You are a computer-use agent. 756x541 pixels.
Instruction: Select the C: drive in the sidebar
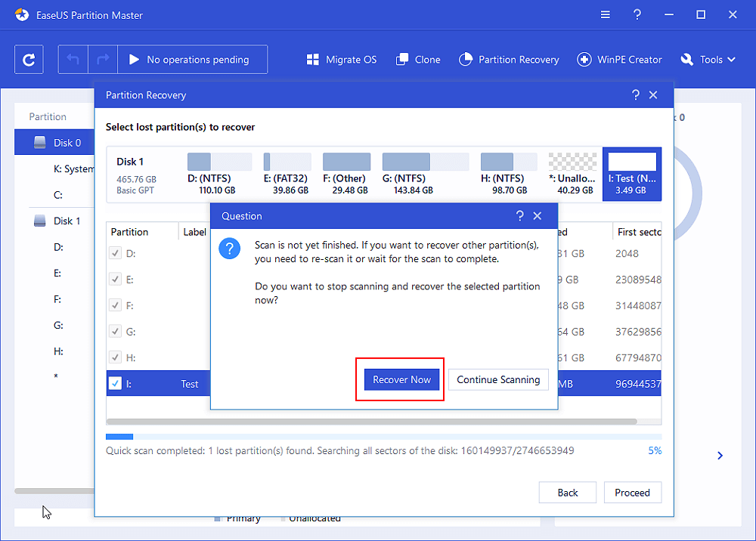pyautogui.click(x=58, y=195)
